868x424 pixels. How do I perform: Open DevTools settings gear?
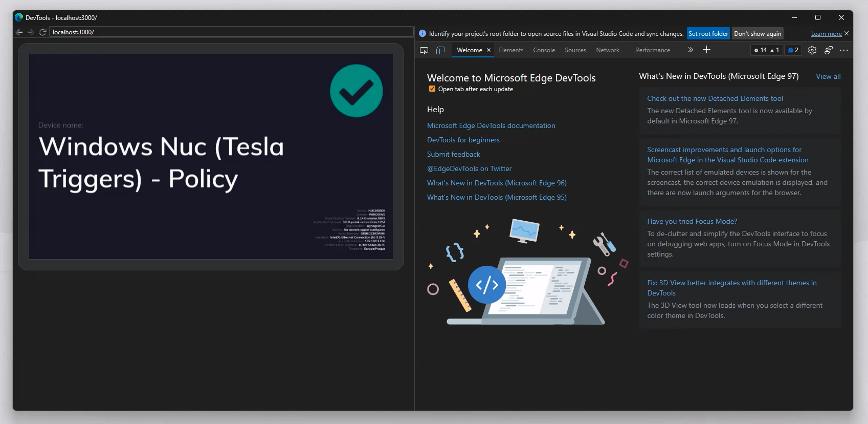tap(812, 50)
